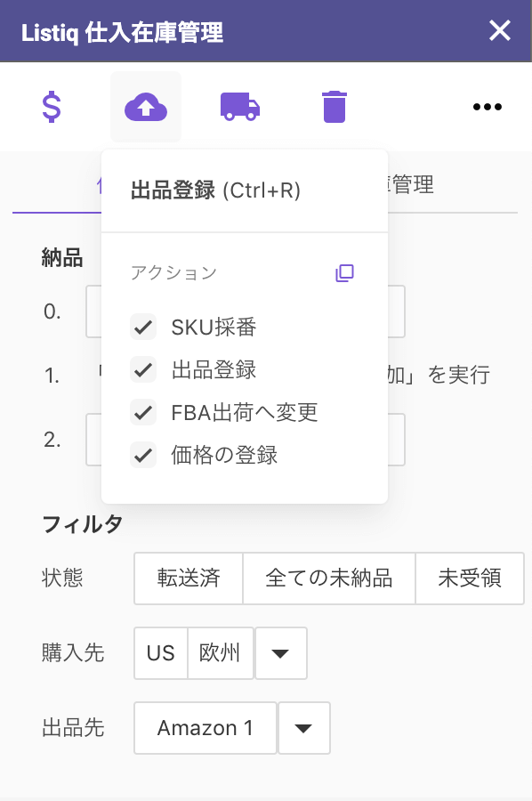Click the dollar sign price icon
The width and height of the screenshot is (532, 801).
(x=52, y=107)
